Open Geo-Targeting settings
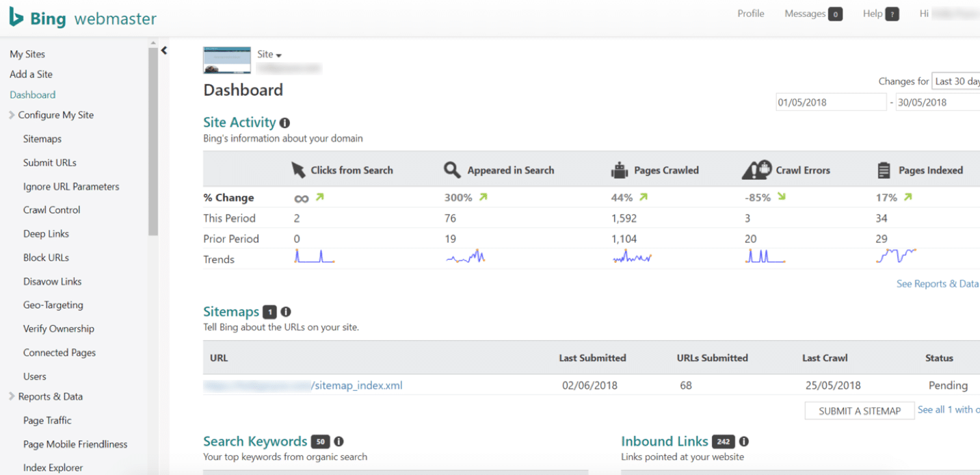980x475 pixels. (x=53, y=305)
